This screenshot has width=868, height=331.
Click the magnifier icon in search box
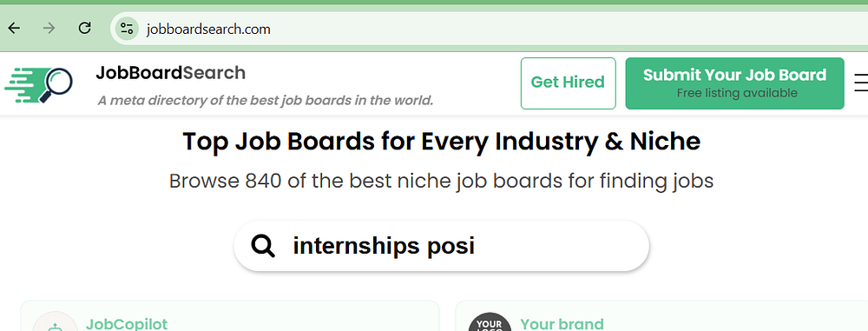[x=263, y=246]
